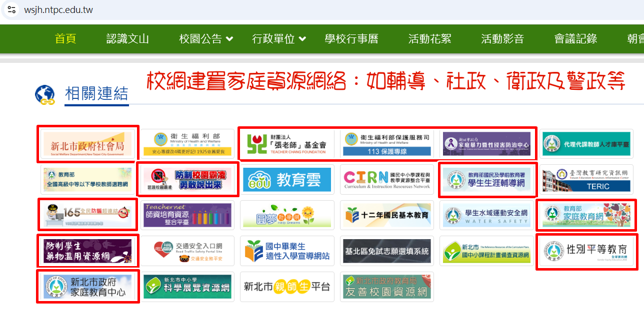Open 新北市國中小課程計畫備查資源網 banner
This screenshot has height=324, width=644.
tap(487, 251)
